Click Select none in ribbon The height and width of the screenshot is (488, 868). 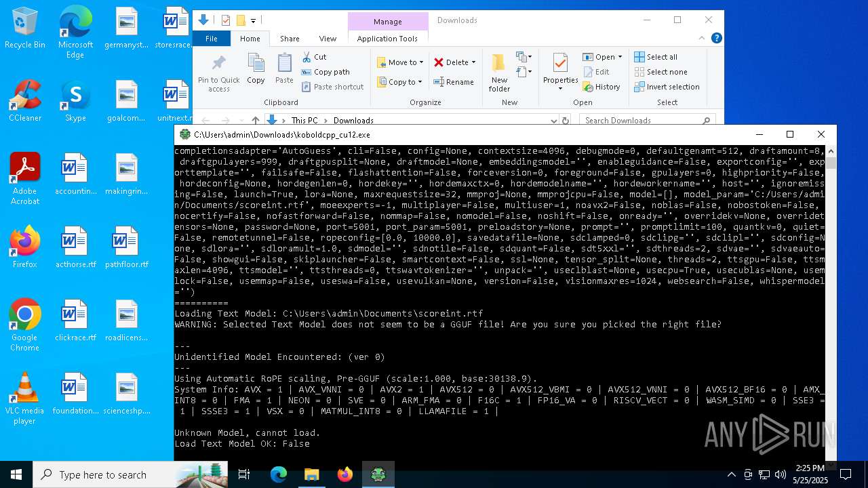pyautogui.click(x=660, y=72)
